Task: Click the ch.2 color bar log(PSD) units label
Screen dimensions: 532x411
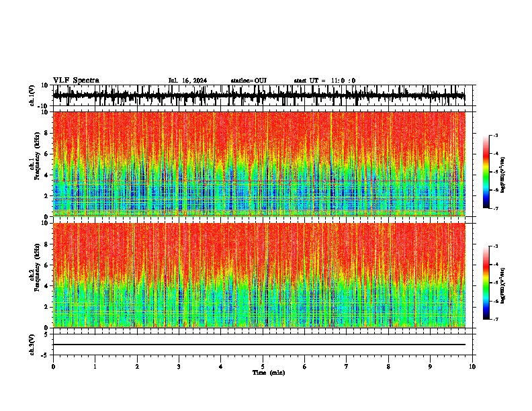Action: [x=502, y=286]
